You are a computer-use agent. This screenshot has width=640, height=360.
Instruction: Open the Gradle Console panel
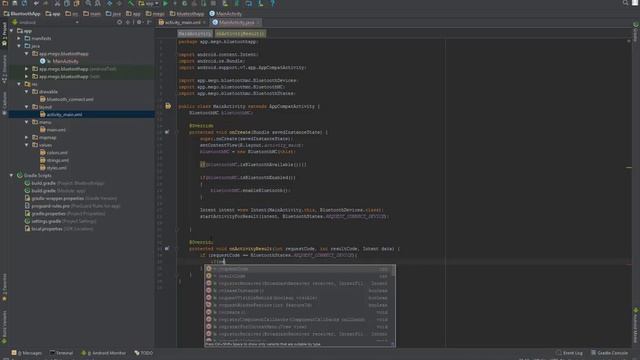click(609, 353)
